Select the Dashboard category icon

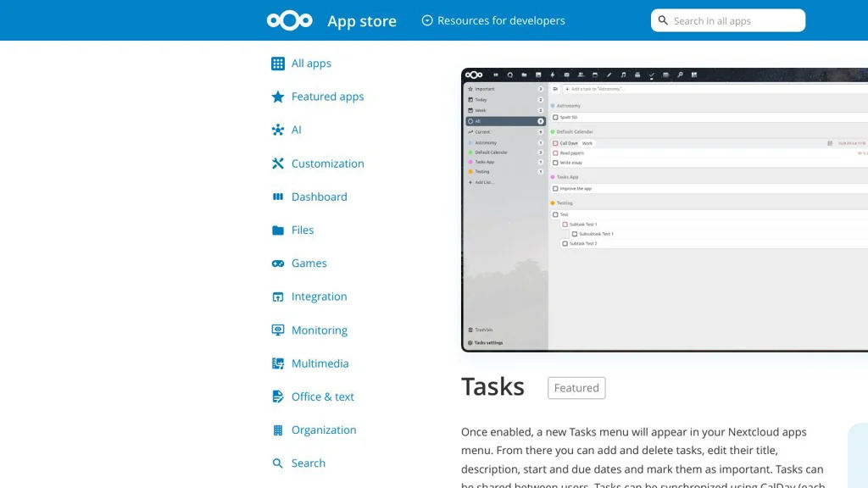click(278, 197)
